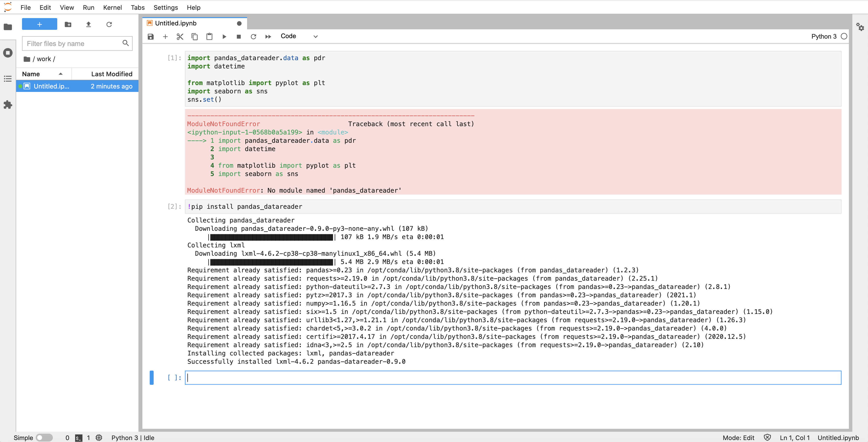This screenshot has width=868, height=442.
Task: Switch to the Untitled.ipynb tab
Action: click(176, 23)
